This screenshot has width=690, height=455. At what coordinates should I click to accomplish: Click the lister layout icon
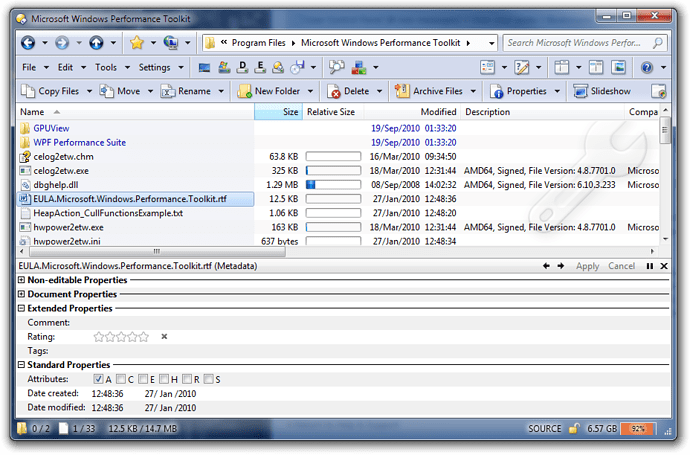click(562, 67)
